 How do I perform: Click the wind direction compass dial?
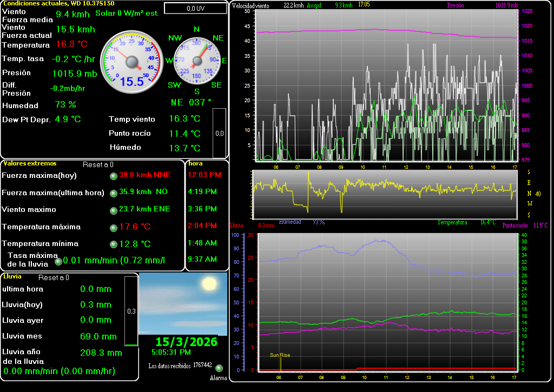tap(196, 61)
